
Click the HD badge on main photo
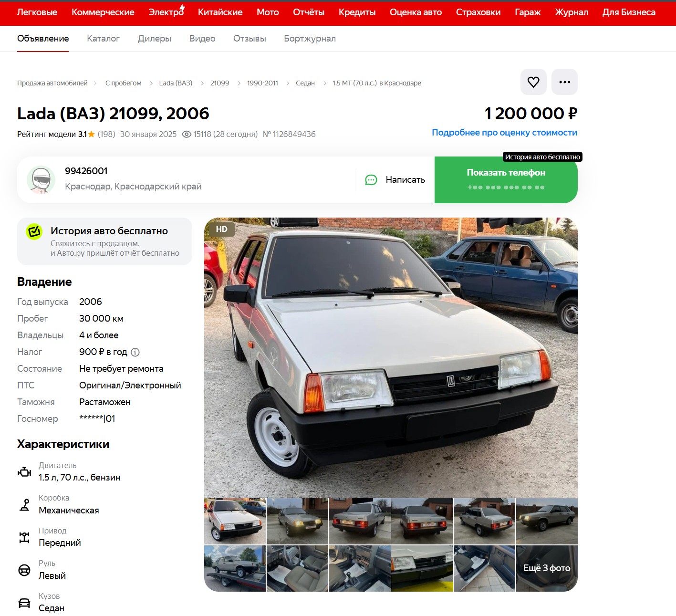pyautogui.click(x=222, y=229)
